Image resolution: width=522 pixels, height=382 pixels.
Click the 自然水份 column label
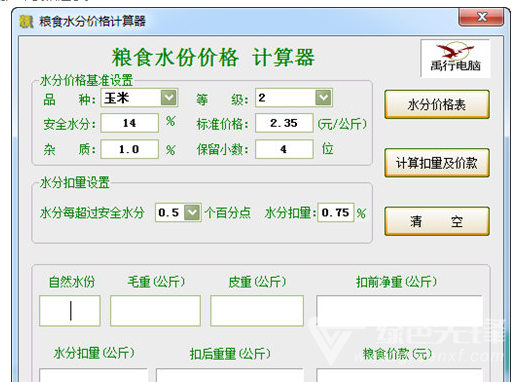pyautogui.click(x=72, y=282)
